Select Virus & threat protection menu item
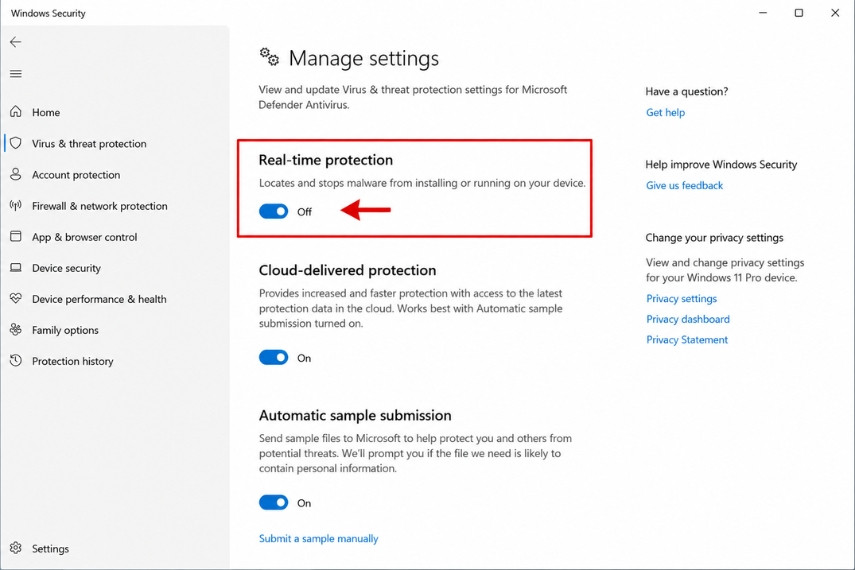 click(x=89, y=143)
